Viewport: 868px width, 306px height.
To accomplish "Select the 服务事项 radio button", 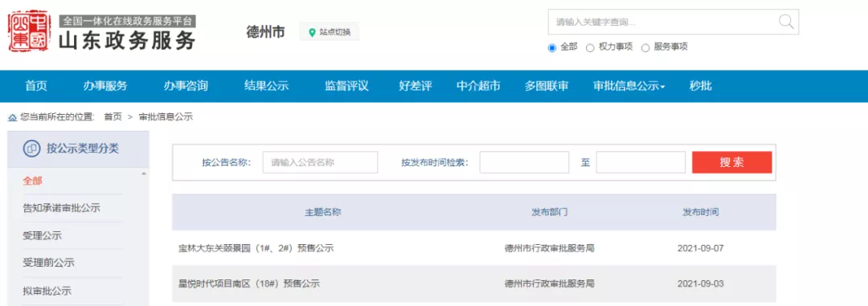I will click(x=645, y=47).
